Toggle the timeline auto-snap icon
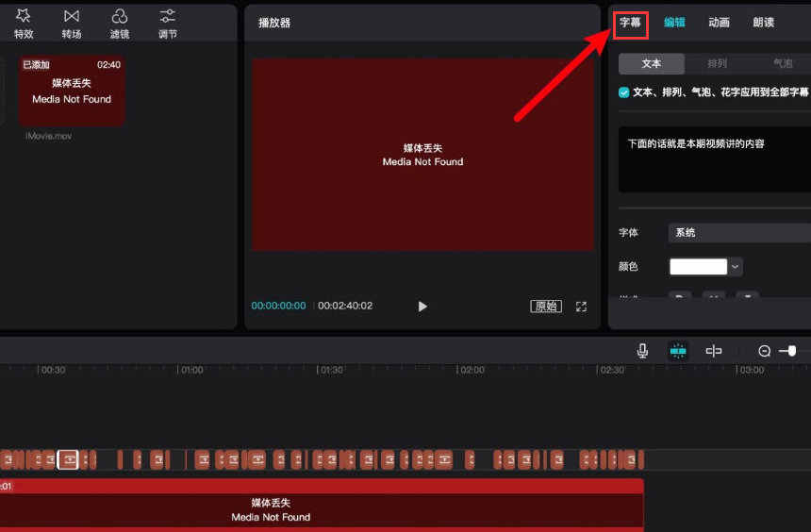This screenshot has height=532, width=811. coord(678,351)
